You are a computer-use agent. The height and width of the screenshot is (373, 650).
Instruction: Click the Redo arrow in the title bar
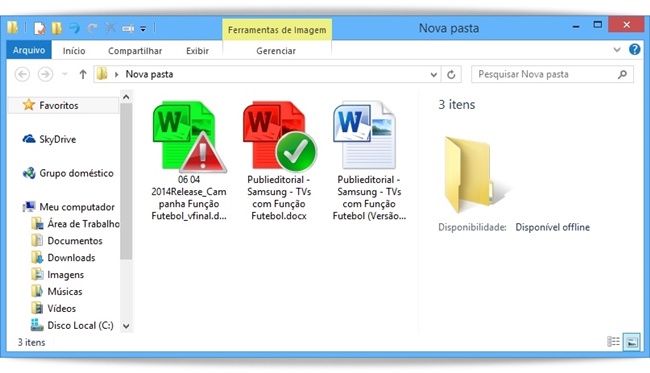click(x=92, y=28)
